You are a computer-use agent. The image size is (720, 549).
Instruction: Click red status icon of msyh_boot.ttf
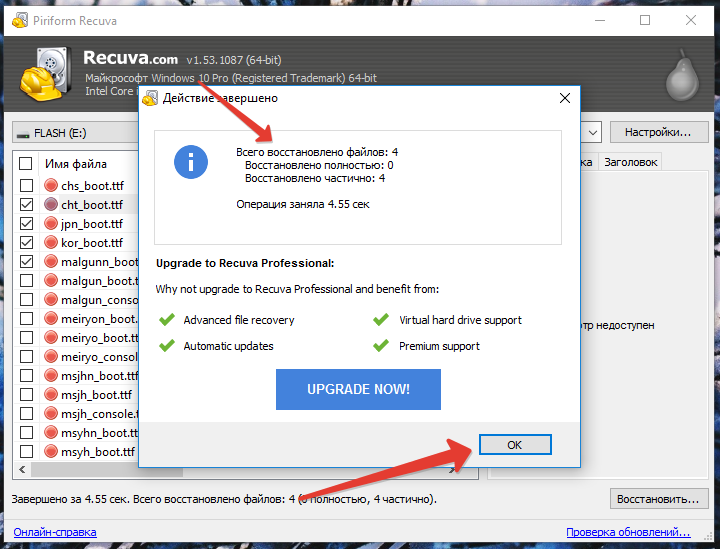tap(51, 452)
